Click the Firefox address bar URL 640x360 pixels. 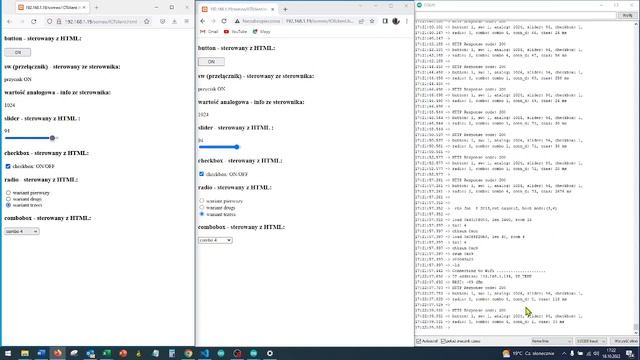[101, 21]
